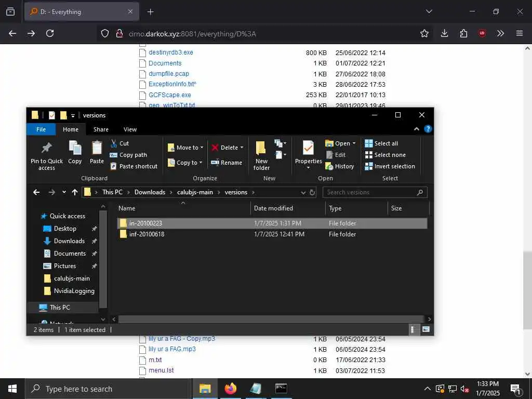532x399 pixels.
Task: Collapse the Explorer ribbon chevron
Action: pos(416,129)
